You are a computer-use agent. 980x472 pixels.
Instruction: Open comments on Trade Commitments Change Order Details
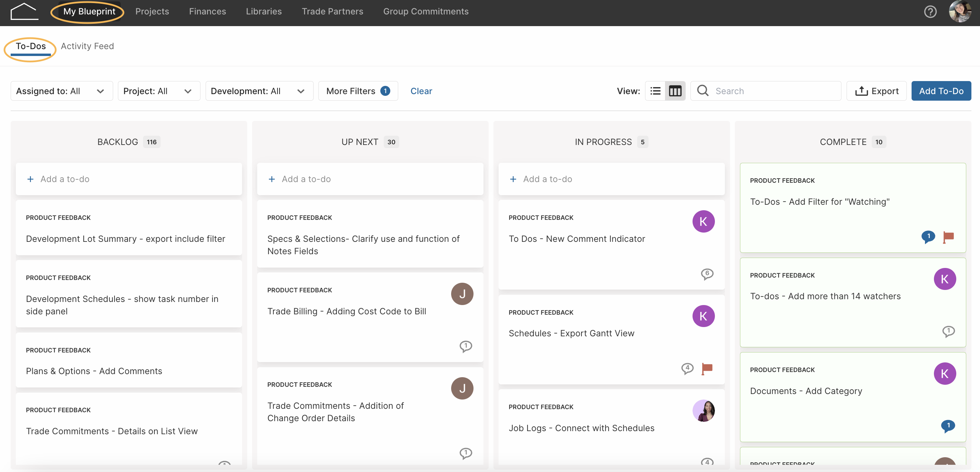click(466, 453)
